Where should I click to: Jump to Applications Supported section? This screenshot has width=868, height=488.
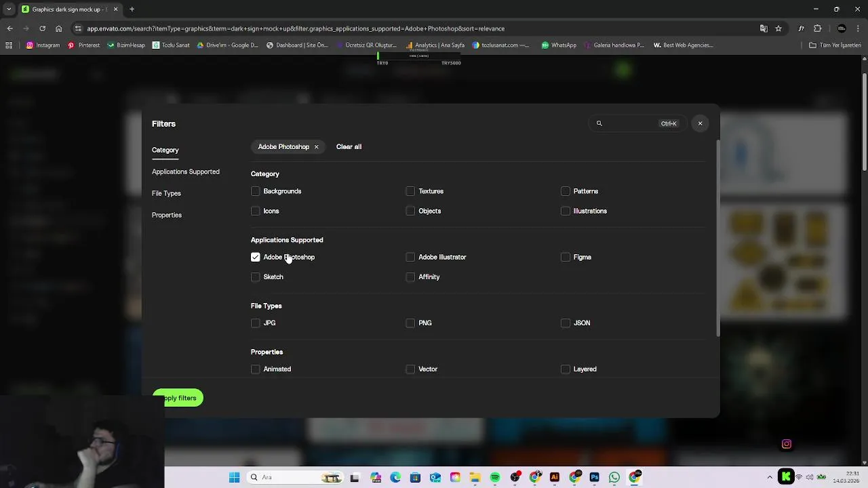pos(186,171)
